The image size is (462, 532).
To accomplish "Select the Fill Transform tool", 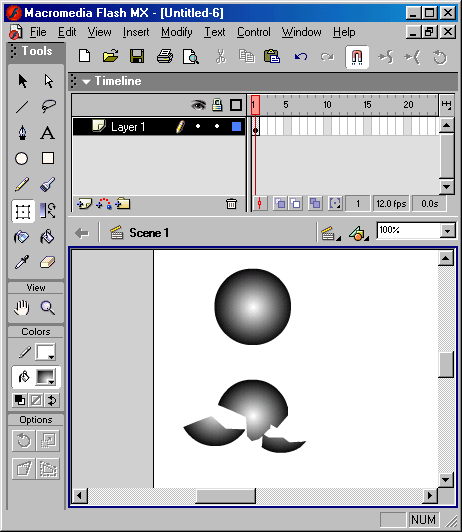I will pos(48,210).
